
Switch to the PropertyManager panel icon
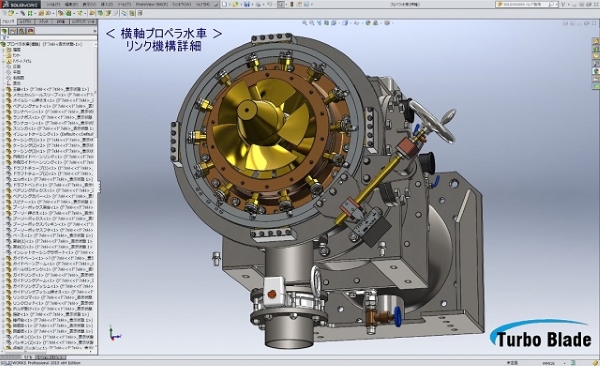[x=13, y=31]
